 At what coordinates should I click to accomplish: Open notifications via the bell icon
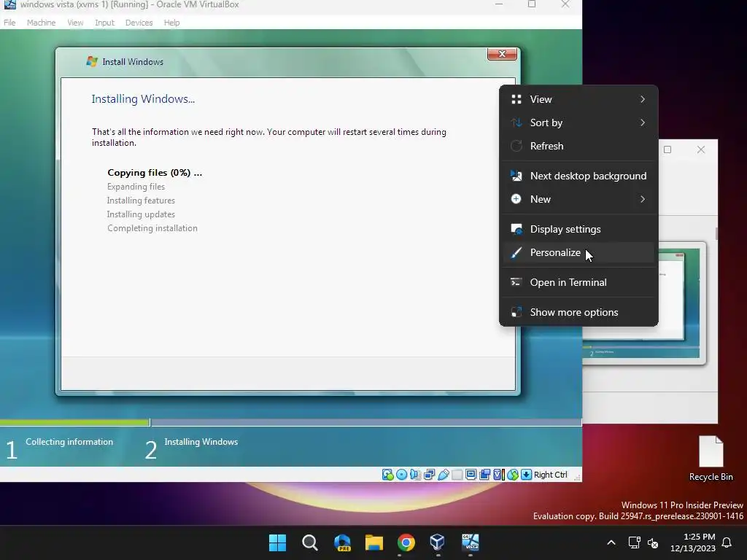(727, 542)
